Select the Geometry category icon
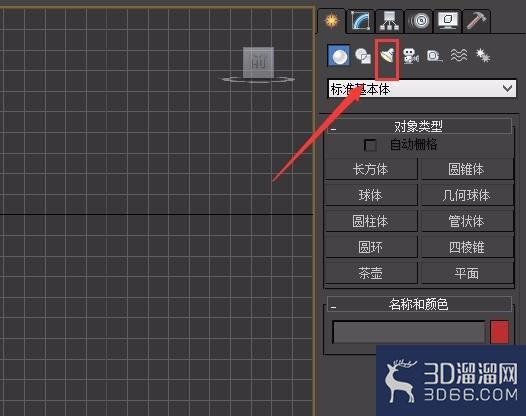The height and width of the screenshot is (416, 526). pyautogui.click(x=338, y=56)
